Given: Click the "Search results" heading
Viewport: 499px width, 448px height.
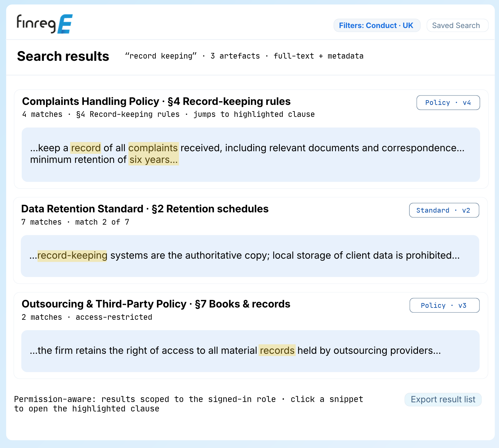Looking at the screenshot, I should [63, 56].
